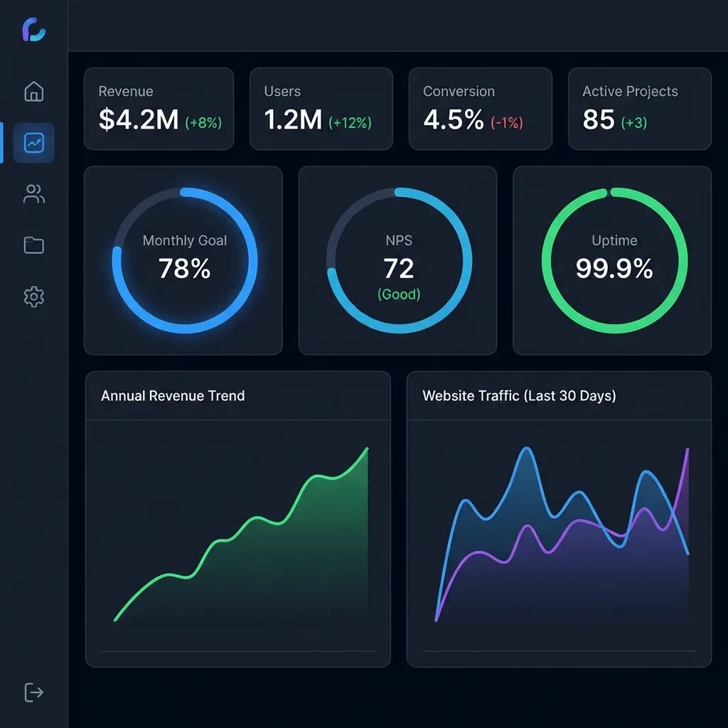Open the Revenue KPI card
Image resolution: width=728 pixels, height=728 pixels.
159,108
